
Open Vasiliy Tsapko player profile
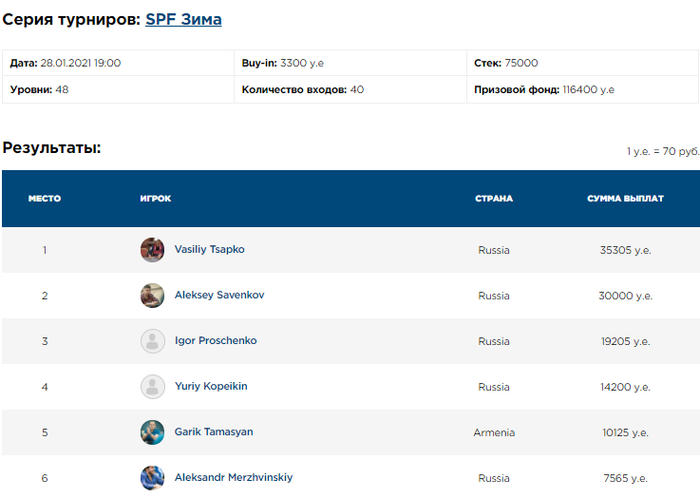coord(209,249)
